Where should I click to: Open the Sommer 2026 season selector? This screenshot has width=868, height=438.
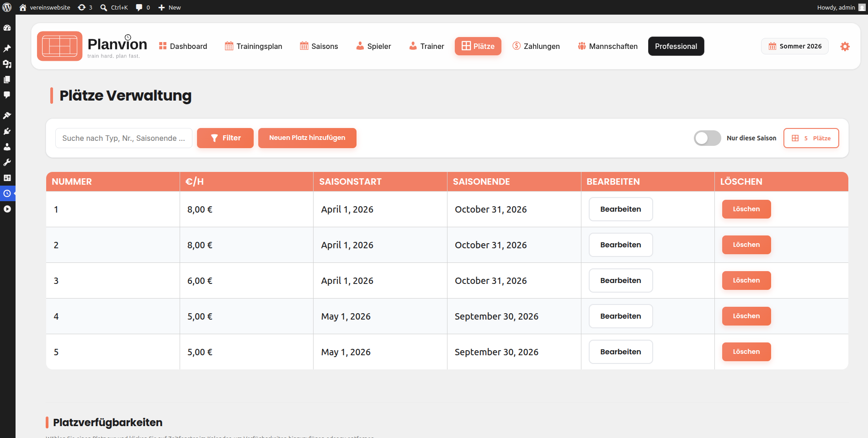(x=795, y=46)
